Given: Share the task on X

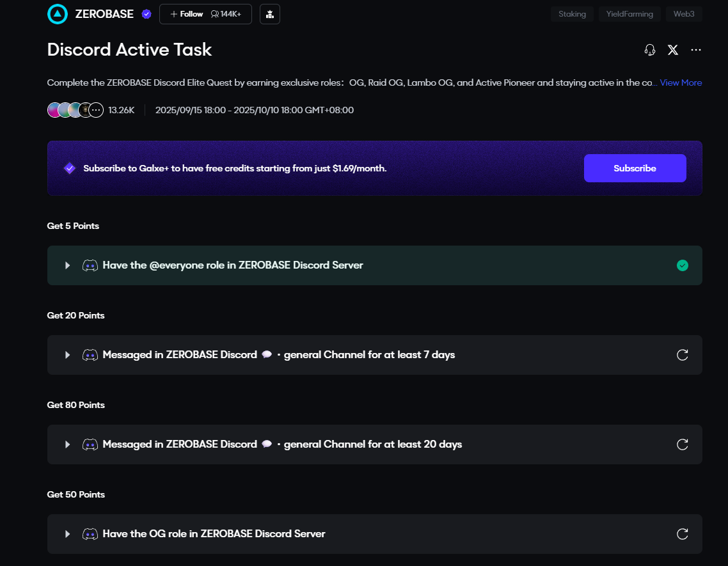Looking at the screenshot, I should coord(672,50).
